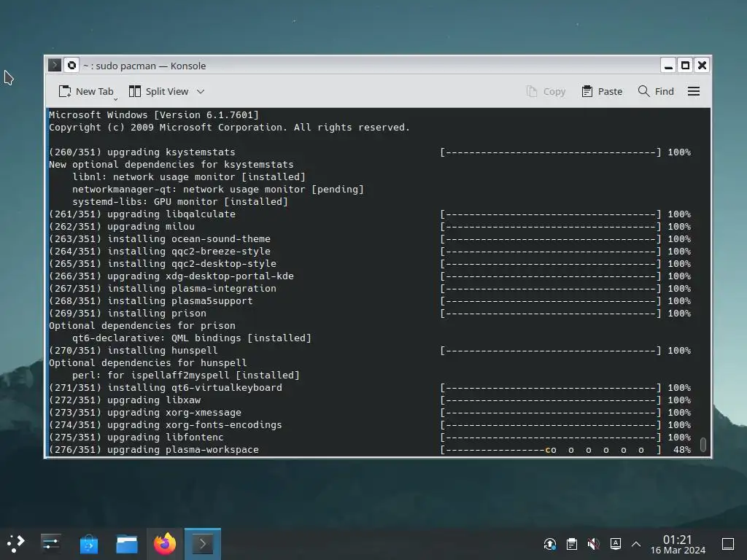The height and width of the screenshot is (560, 747).
Task: Click the 'upgrading xdg-desktop-portal-kde' line
Action: (171, 276)
